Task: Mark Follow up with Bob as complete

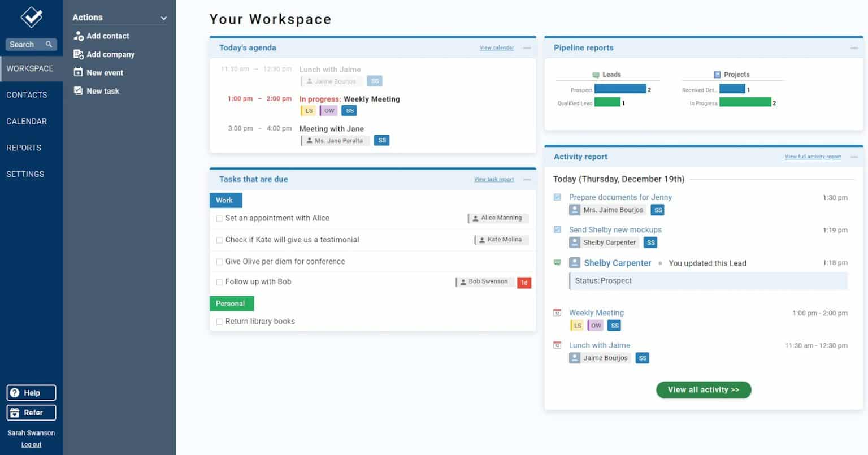Action: [219, 281]
